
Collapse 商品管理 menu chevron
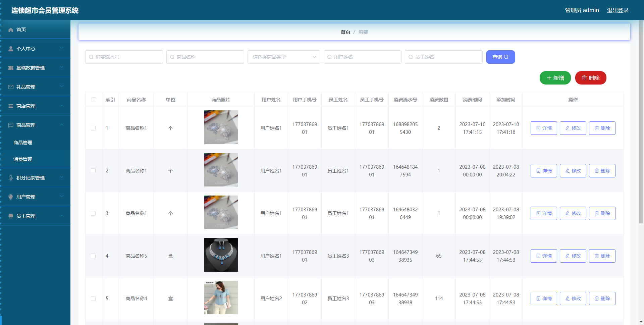[62, 125]
